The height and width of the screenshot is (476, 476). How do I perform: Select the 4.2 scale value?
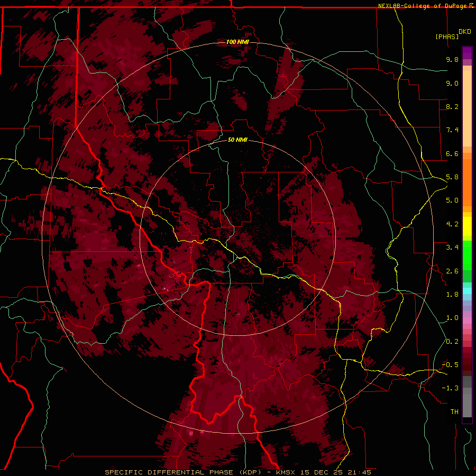(x=452, y=224)
